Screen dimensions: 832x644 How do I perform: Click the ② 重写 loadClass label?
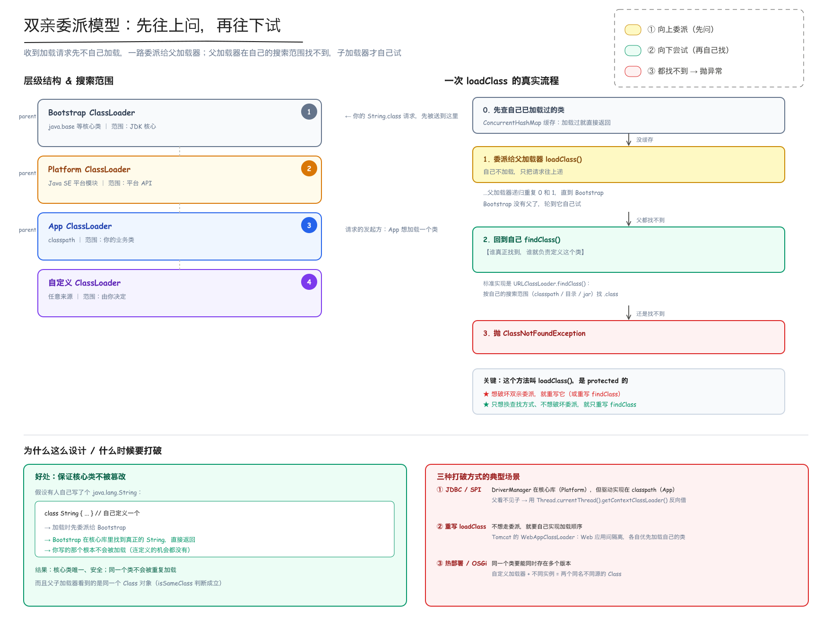(x=461, y=527)
